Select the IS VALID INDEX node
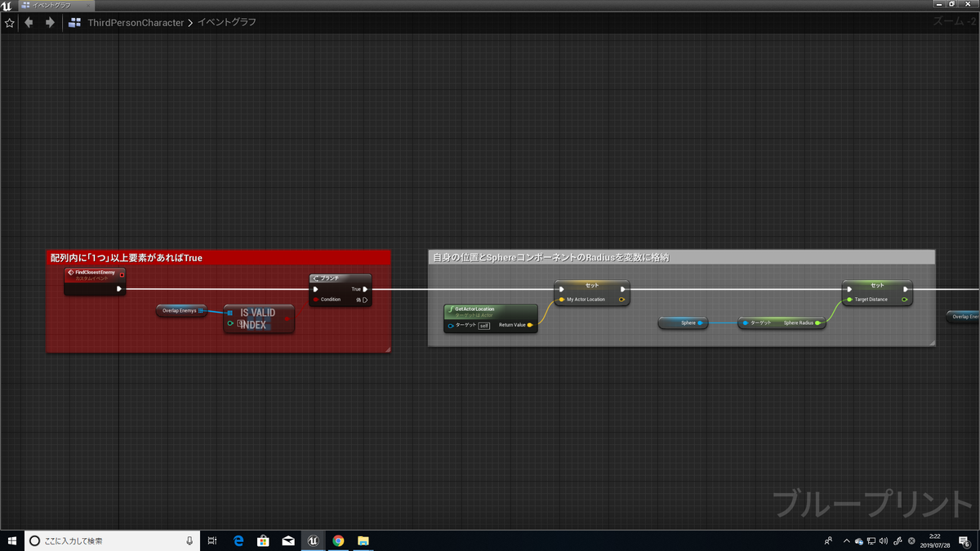 click(x=259, y=318)
